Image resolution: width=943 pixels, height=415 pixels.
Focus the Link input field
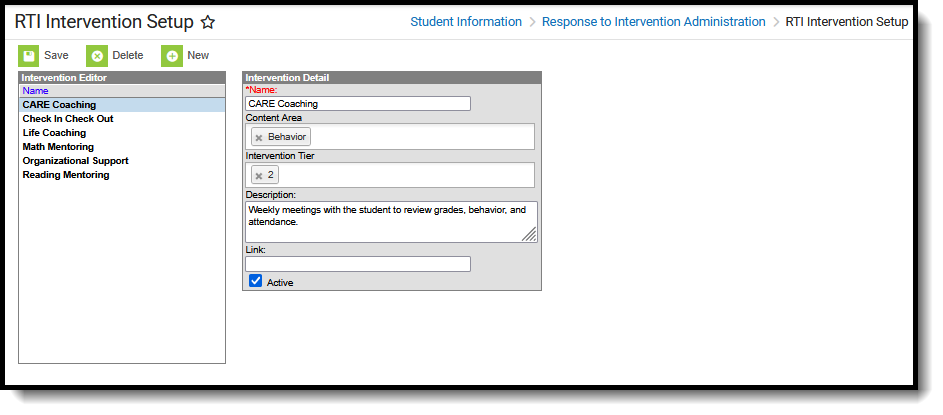(357, 264)
